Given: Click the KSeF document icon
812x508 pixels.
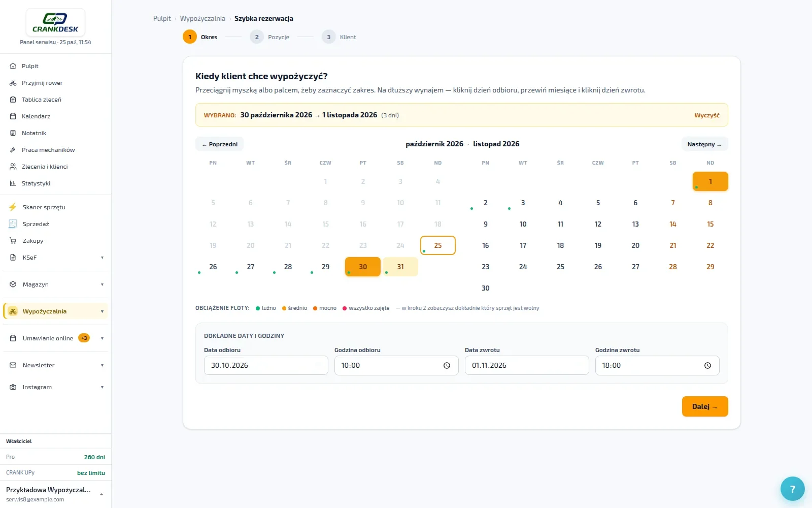Looking at the screenshot, I should pyautogui.click(x=13, y=258).
